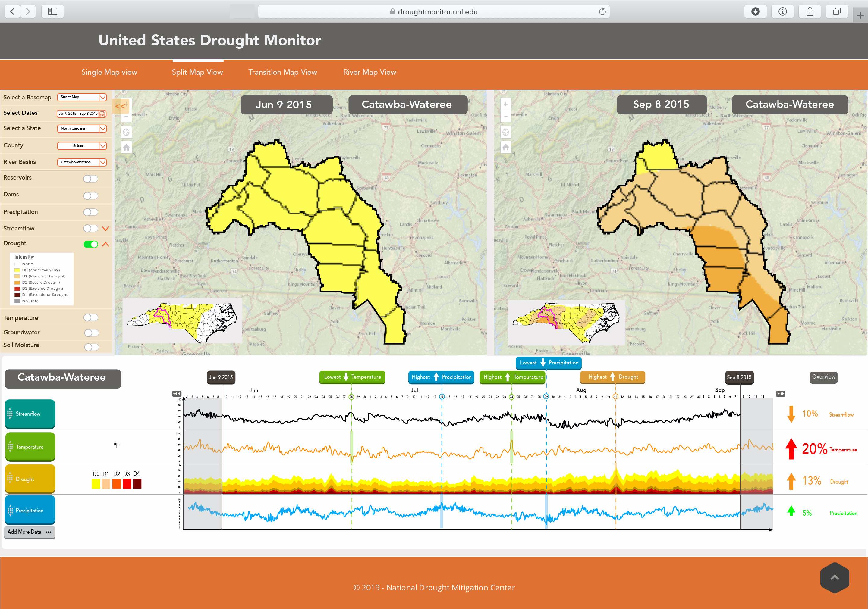Toggle the Reservoirs layer on
Screen dimensions: 868x609
tap(91, 179)
